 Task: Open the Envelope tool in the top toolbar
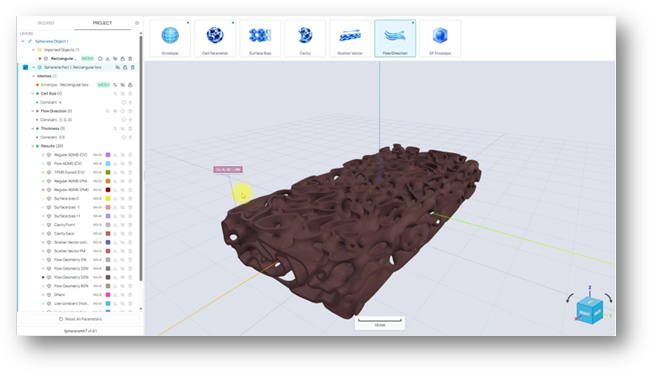point(170,38)
